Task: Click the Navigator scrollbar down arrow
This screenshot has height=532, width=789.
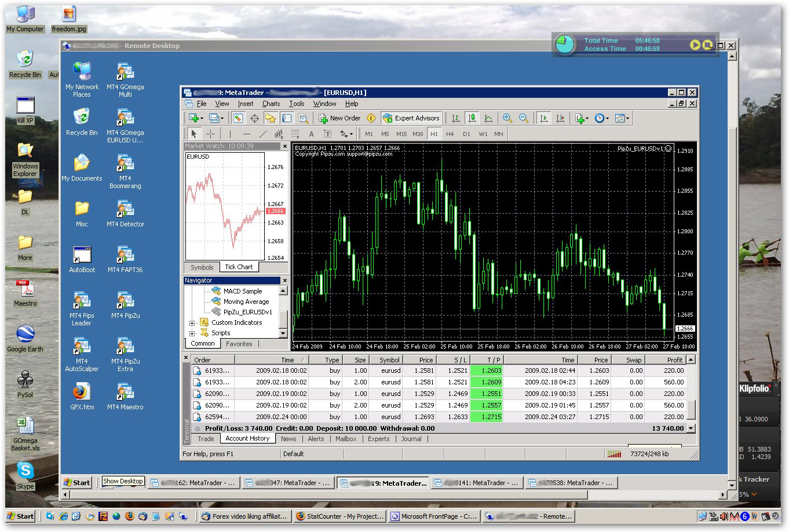Action: pos(283,333)
